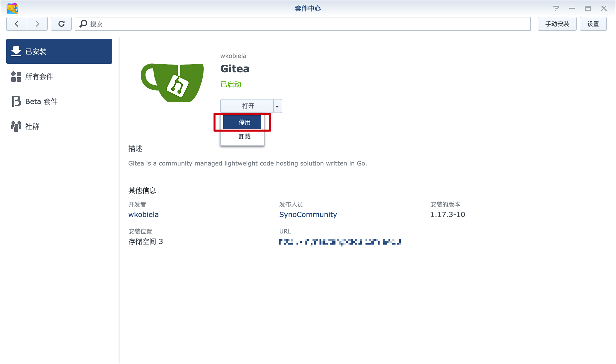This screenshot has height=364, width=616.
Task: Select 所有套件 in the sidebar
Action: 59,76
